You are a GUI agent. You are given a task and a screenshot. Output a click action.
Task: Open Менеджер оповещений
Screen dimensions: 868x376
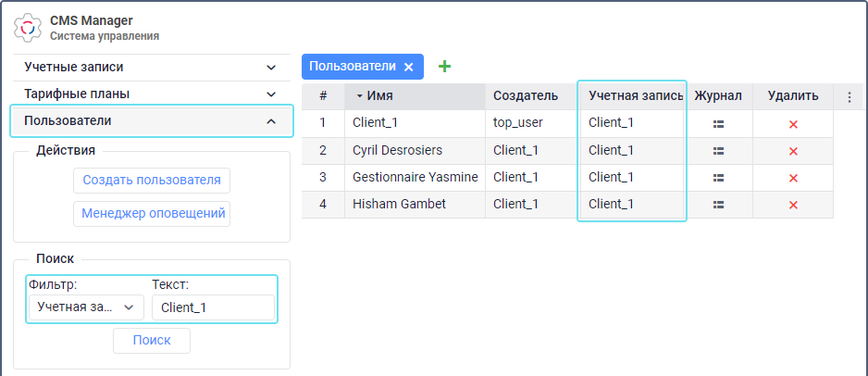[x=153, y=213]
